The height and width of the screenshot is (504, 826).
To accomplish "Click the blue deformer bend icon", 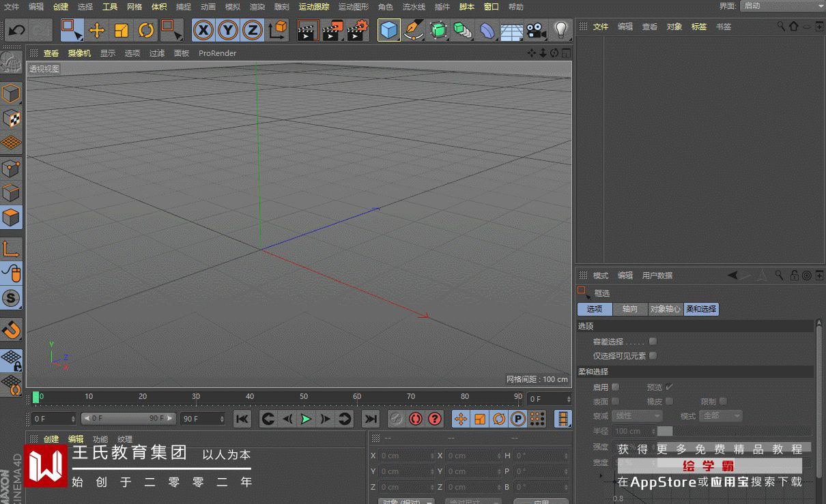I will click(487, 30).
